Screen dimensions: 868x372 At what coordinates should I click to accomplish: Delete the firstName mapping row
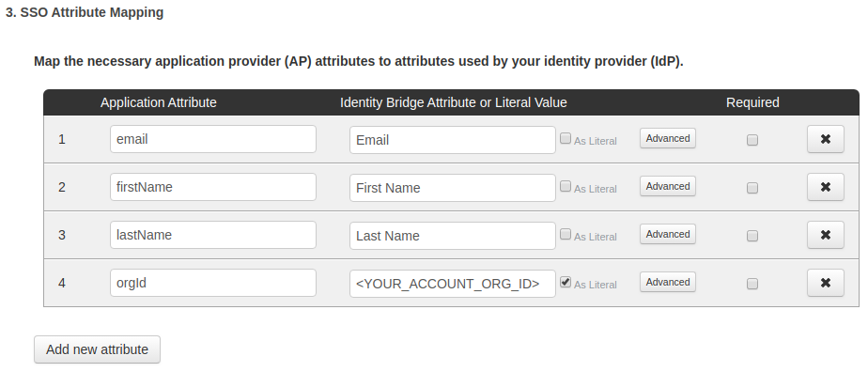pos(826,187)
